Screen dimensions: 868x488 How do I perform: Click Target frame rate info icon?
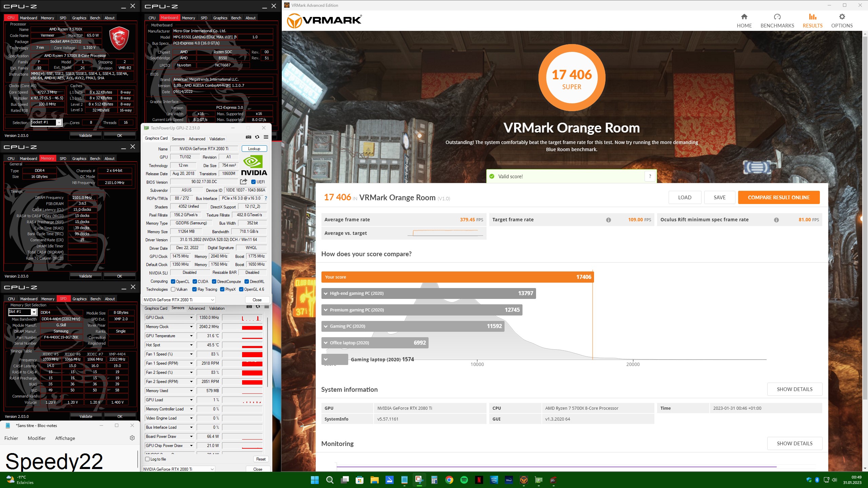(x=609, y=220)
